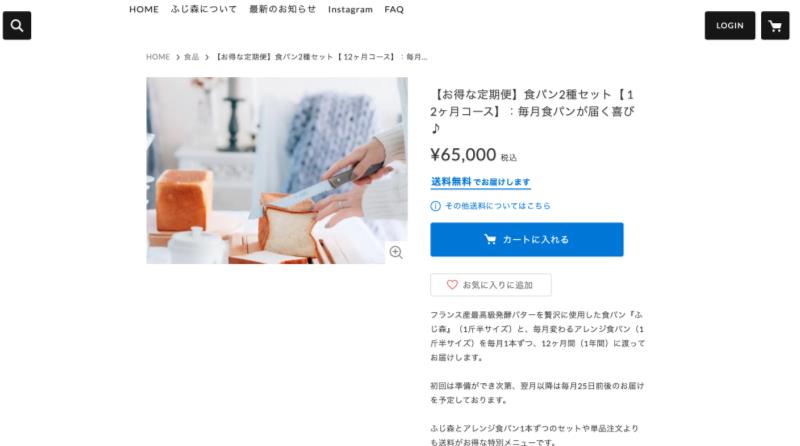Click 食品 breadcrumb category link

pos(191,57)
